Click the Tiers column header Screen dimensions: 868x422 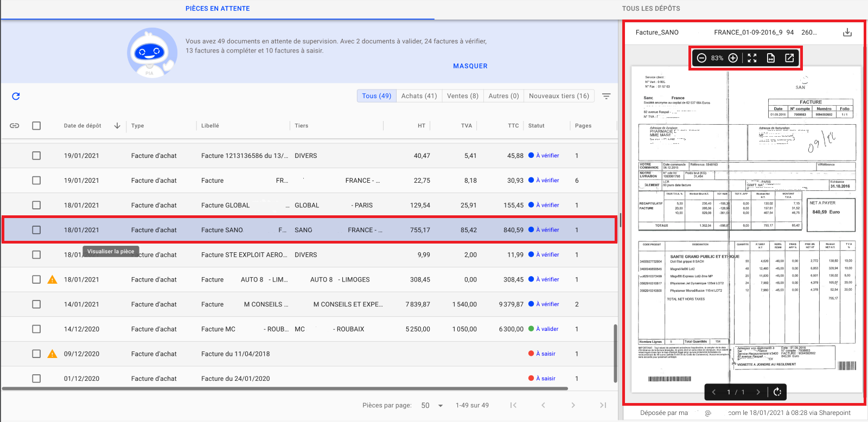click(301, 126)
